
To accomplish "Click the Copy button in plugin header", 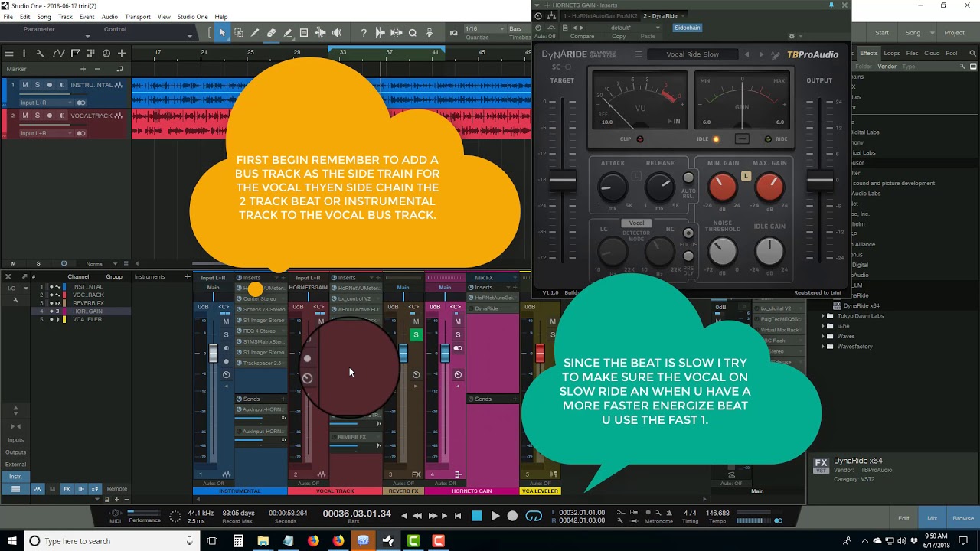I will [619, 36].
